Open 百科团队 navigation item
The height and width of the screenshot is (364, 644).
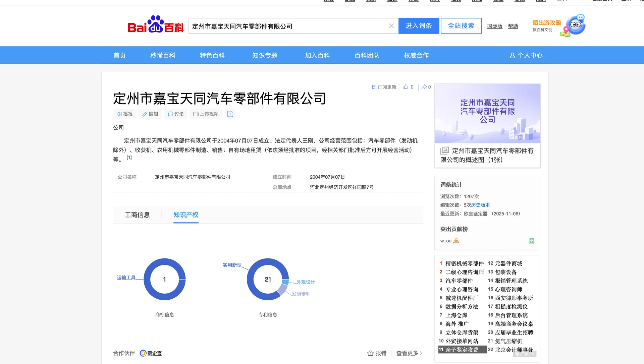click(x=367, y=55)
